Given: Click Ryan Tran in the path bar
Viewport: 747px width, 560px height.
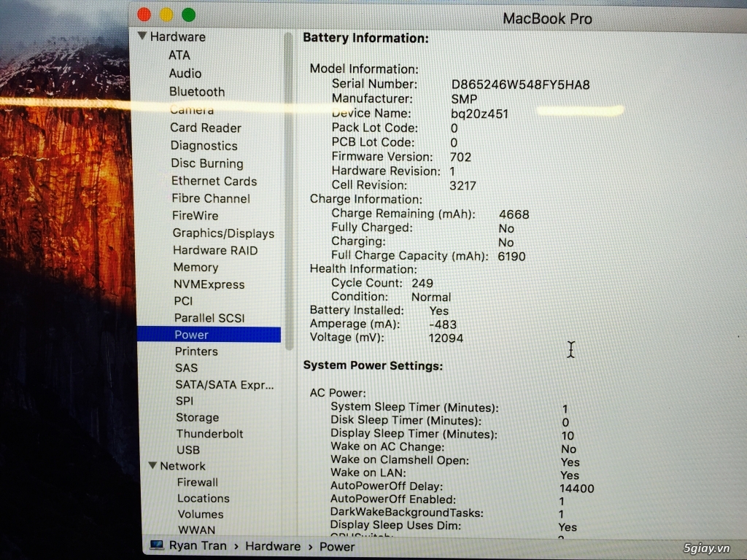Looking at the screenshot, I should (198, 545).
